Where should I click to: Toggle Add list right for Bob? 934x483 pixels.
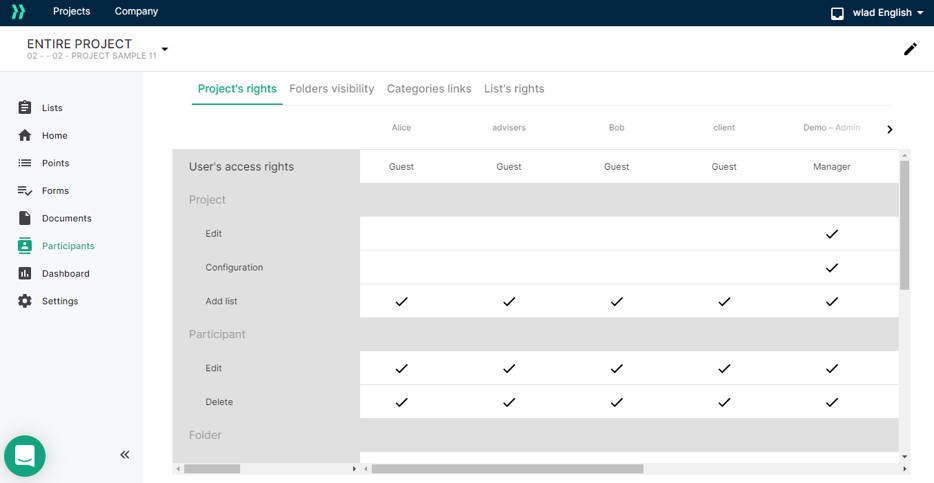pos(617,301)
